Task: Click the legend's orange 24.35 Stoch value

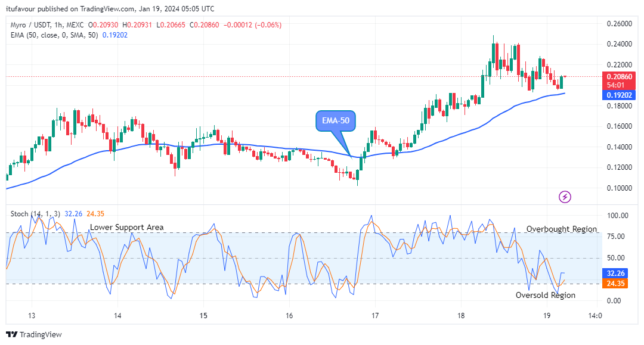Action: tap(95, 214)
